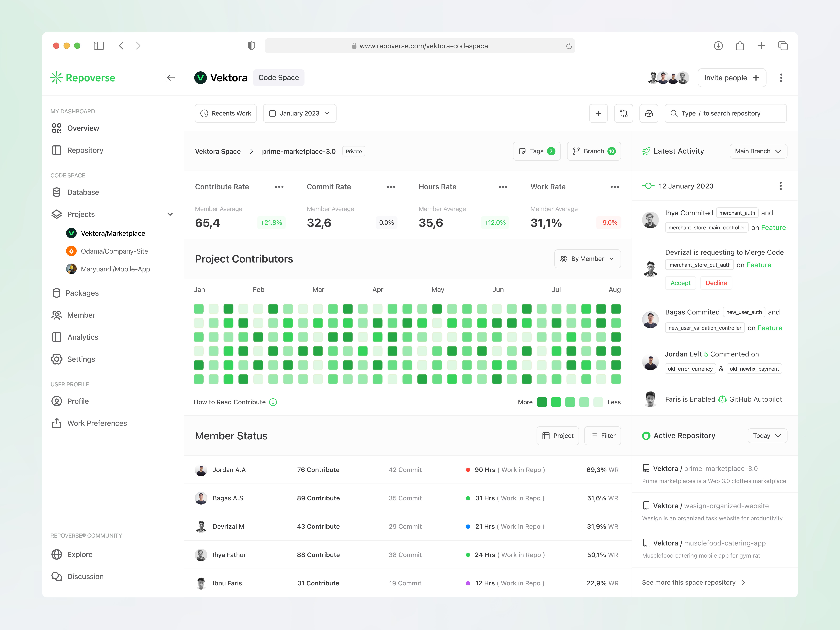840x630 pixels.
Task: Open Hours Rate more options
Action: [503, 187]
